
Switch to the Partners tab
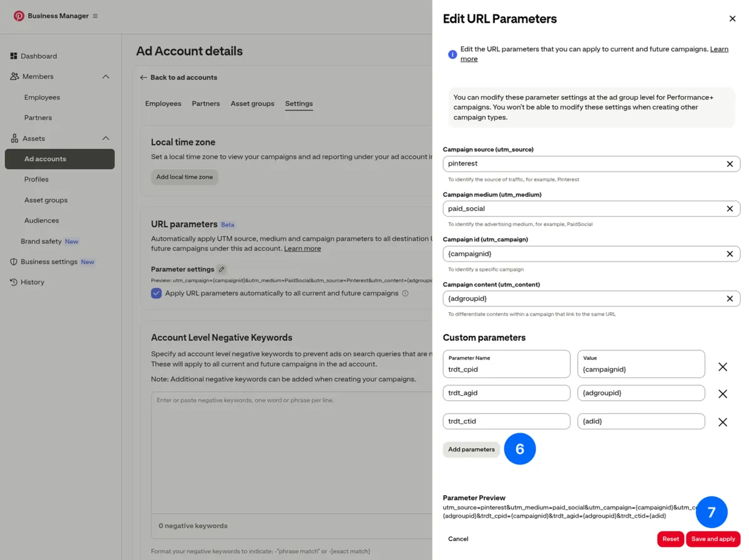point(205,104)
